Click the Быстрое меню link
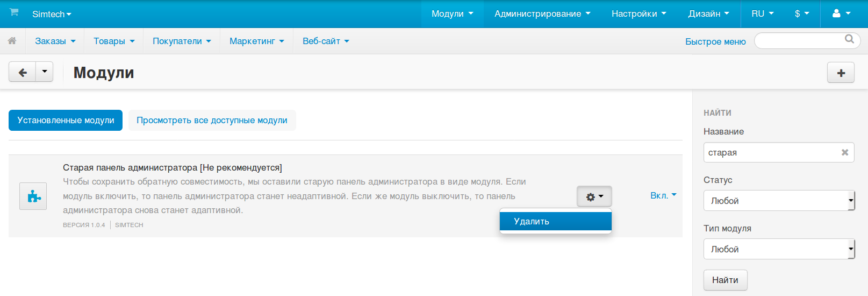The image size is (868, 296). [715, 41]
